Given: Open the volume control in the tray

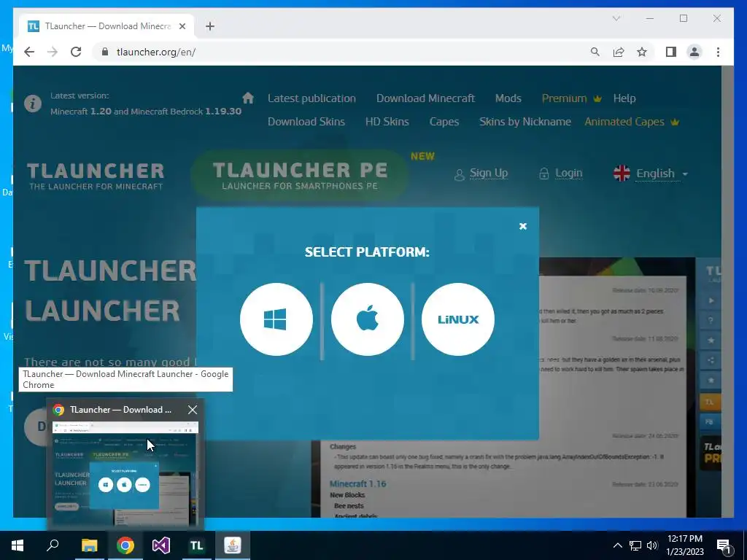Looking at the screenshot, I should [x=652, y=545].
